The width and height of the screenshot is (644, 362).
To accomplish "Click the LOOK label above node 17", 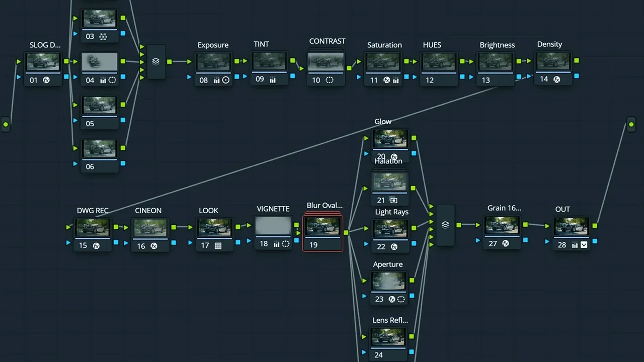I will [x=208, y=210].
